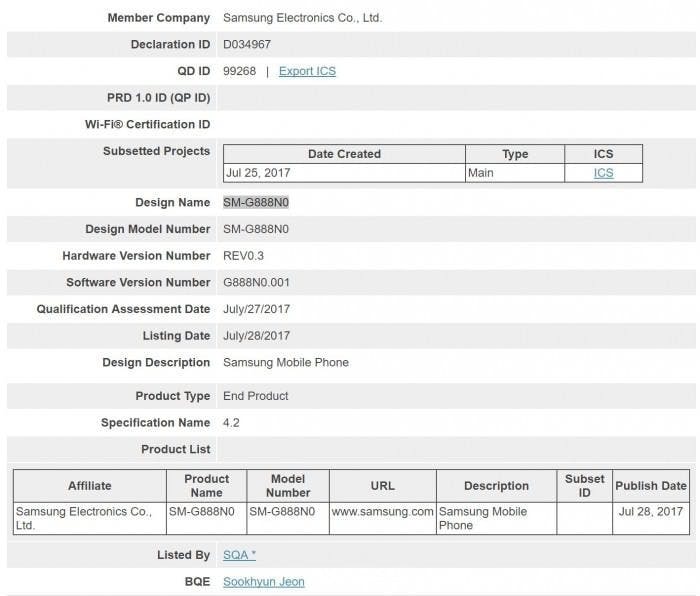Viewport: 700px width, 596px height.
Task: Click the BQE label
Action: 197,581
